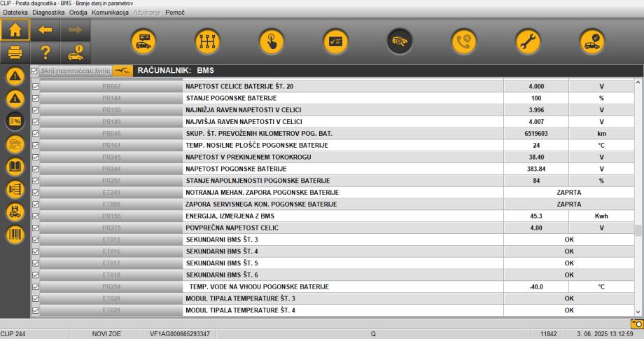The width and height of the screenshot is (644, 339).
Task: Click the camera screenshot icon
Action: tap(637, 324)
